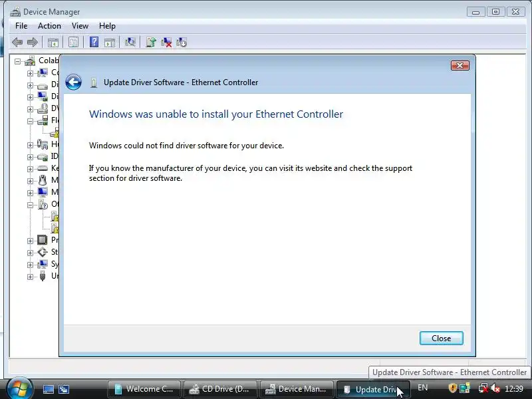The image size is (532, 399).
Task: Click the Update Driv... taskbar button
Action: (373, 389)
